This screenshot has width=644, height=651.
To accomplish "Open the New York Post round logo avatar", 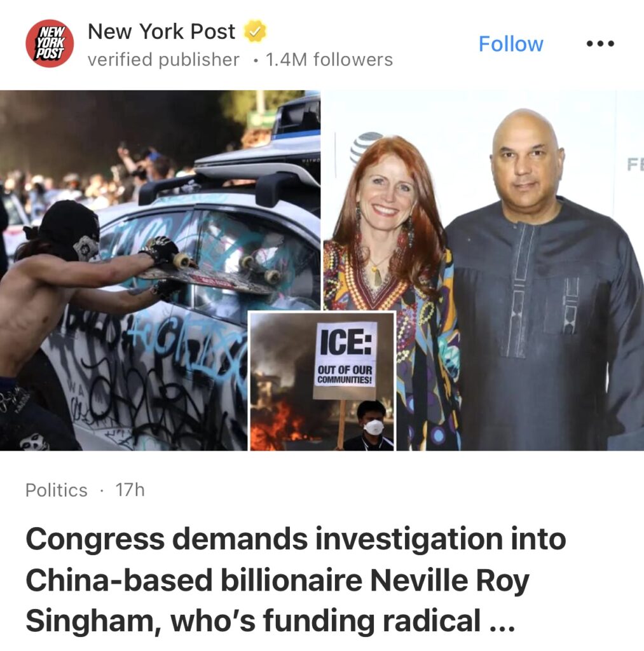I will (50, 43).
